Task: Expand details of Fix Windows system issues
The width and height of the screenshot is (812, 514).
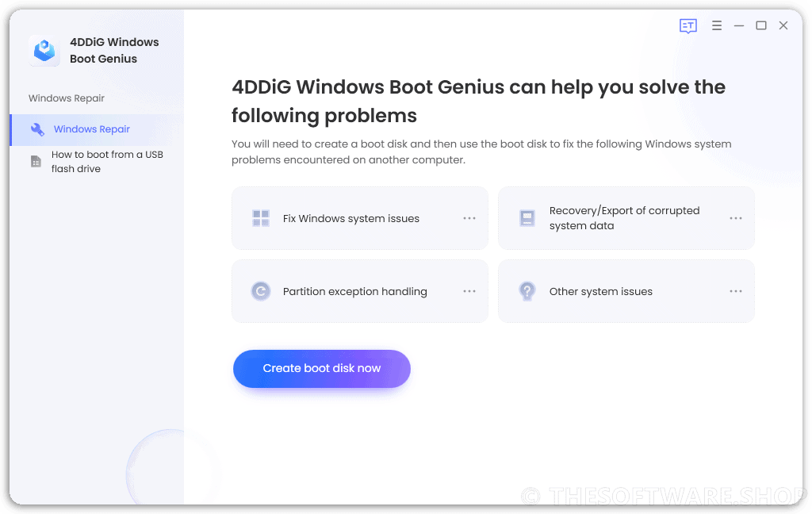Action: coord(469,218)
